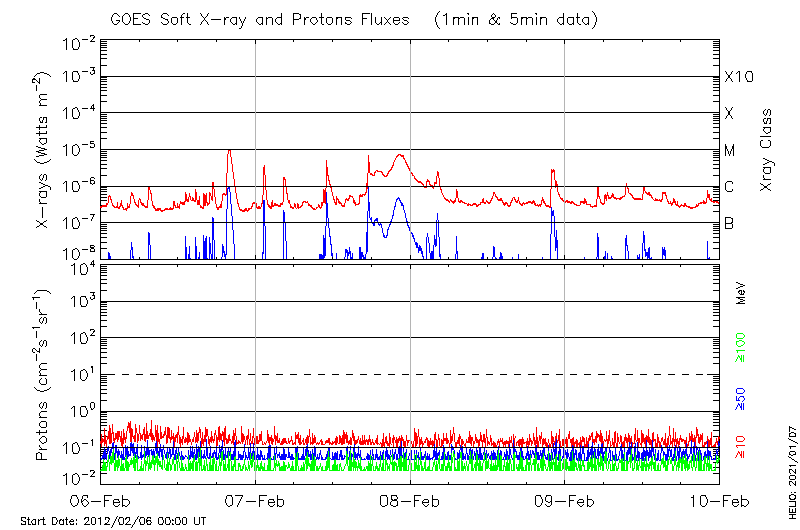Click the Protons y-axis title
The width and height of the screenshot is (800, 530).
(44, 374)
